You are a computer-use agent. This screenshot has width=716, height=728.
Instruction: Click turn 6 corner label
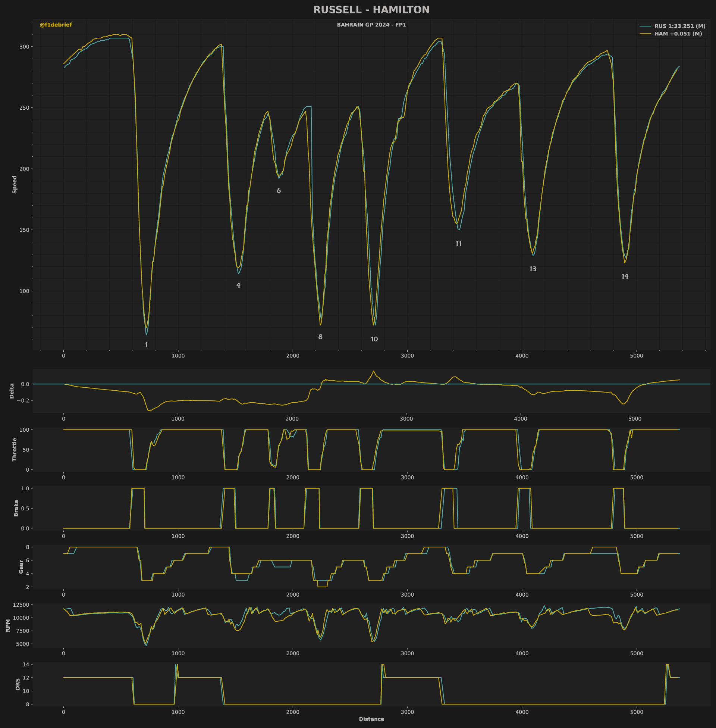tap(279, 191)
